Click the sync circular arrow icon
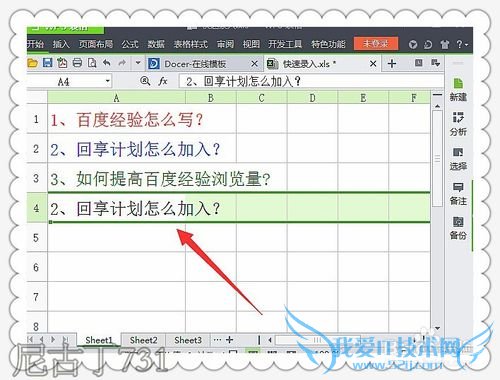This screenshot has height=380, width=500. tap(428, 44)
